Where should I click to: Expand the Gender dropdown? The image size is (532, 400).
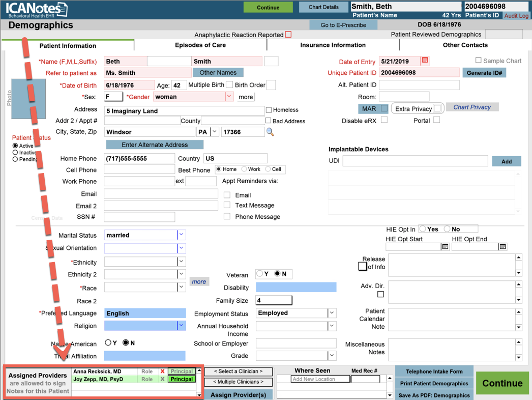click(x=229, y=97)
